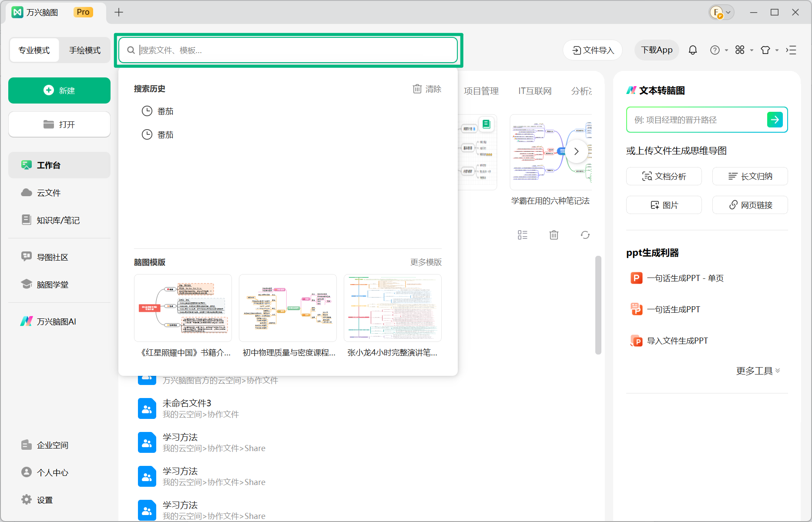
Task: Choose 图片 upload option
Action: 664,205
